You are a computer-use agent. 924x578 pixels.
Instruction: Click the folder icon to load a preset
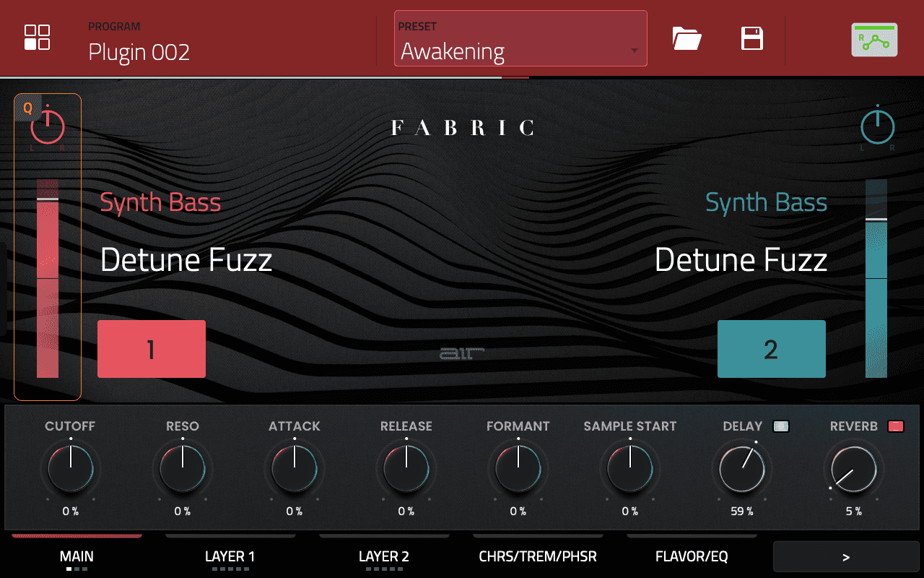687,40
